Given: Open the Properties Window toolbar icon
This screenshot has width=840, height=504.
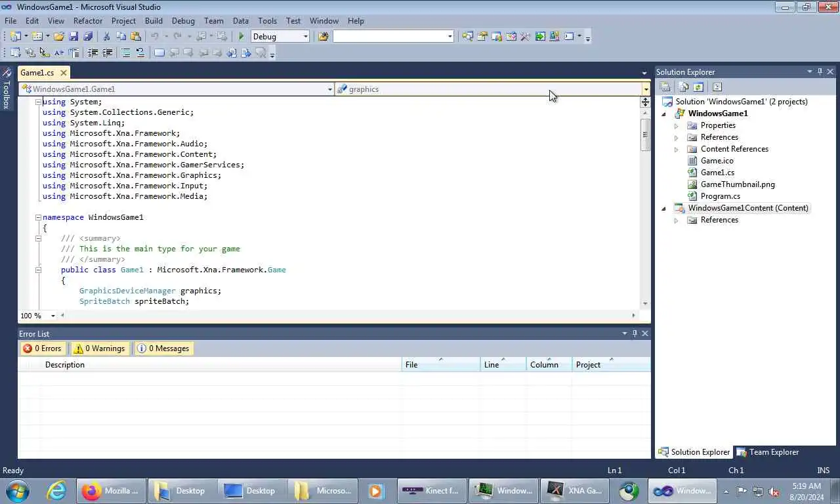Looking at the screenshot, I should pos(482,37).
